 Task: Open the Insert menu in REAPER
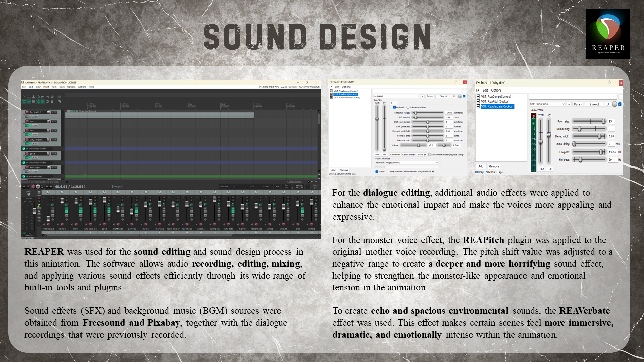tap(46, 87)
